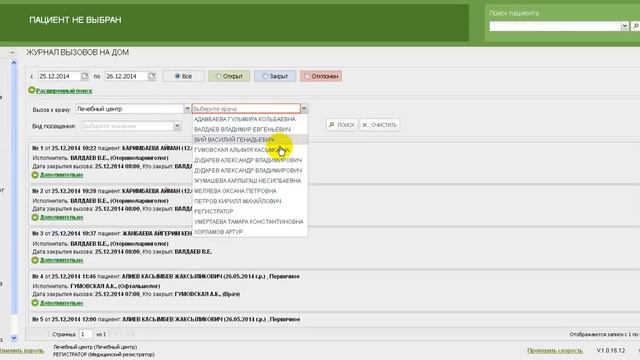
Task: Choose РЕГИСТРАТОР from the doctor list
Action: (x=250, y=211)
